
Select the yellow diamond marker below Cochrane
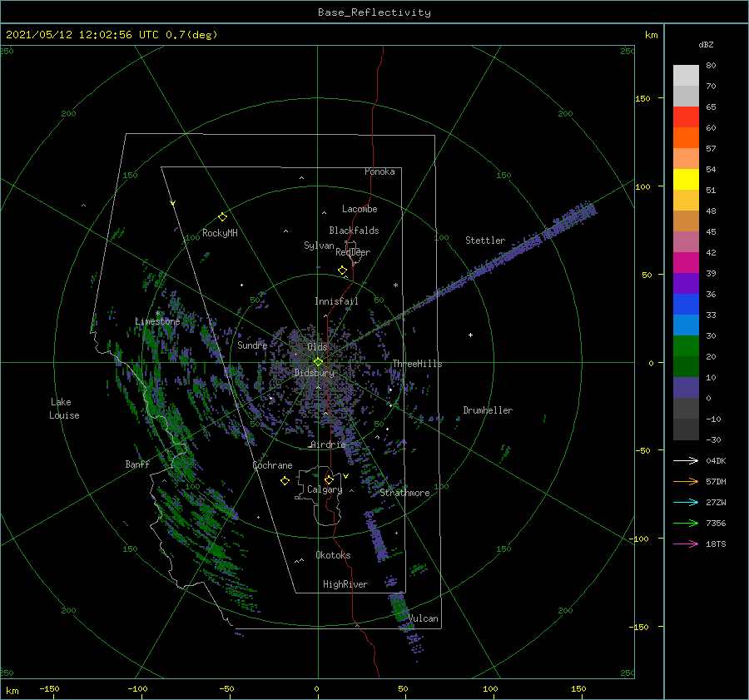(285, 481)
